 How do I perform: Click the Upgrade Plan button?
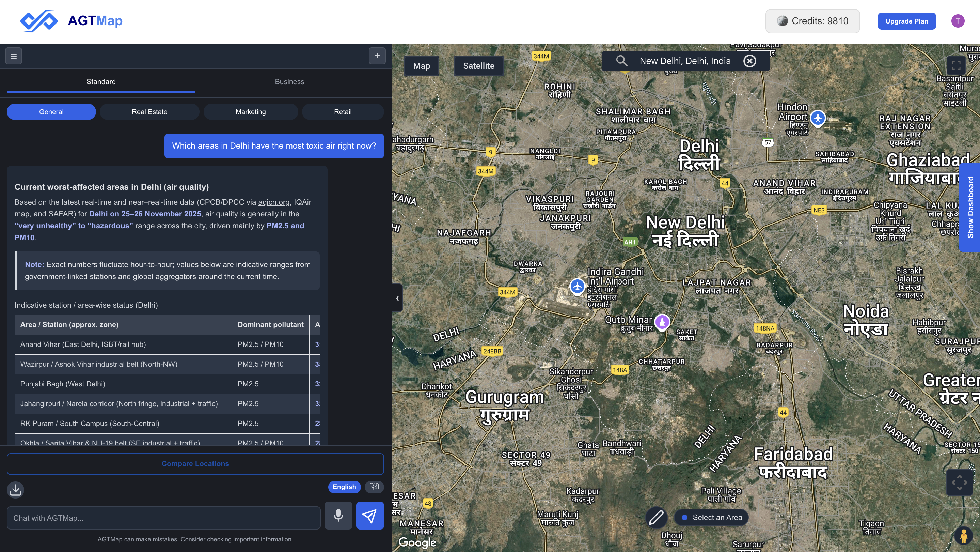(x=906, y=21)
